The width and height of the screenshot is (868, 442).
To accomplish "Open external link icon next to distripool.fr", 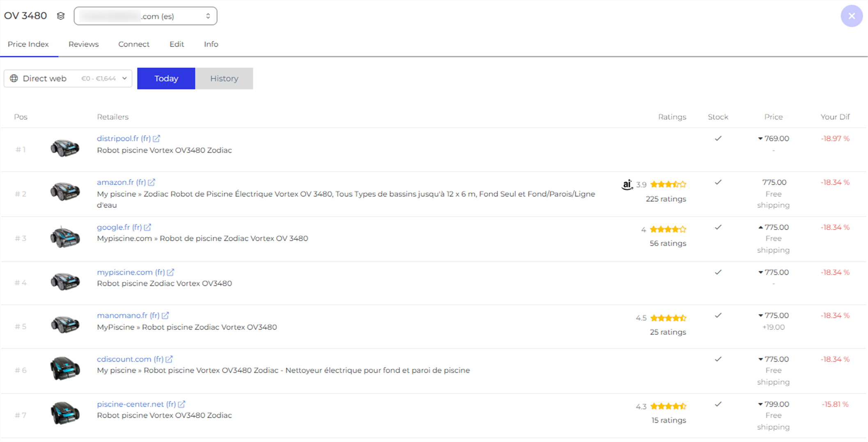I will tap(156, 138).
